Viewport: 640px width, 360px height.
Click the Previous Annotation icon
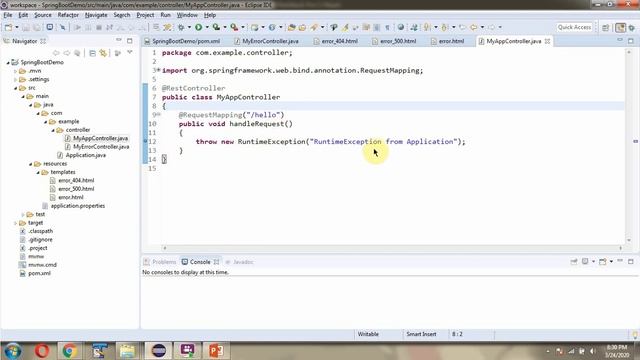tap(445, 27)
